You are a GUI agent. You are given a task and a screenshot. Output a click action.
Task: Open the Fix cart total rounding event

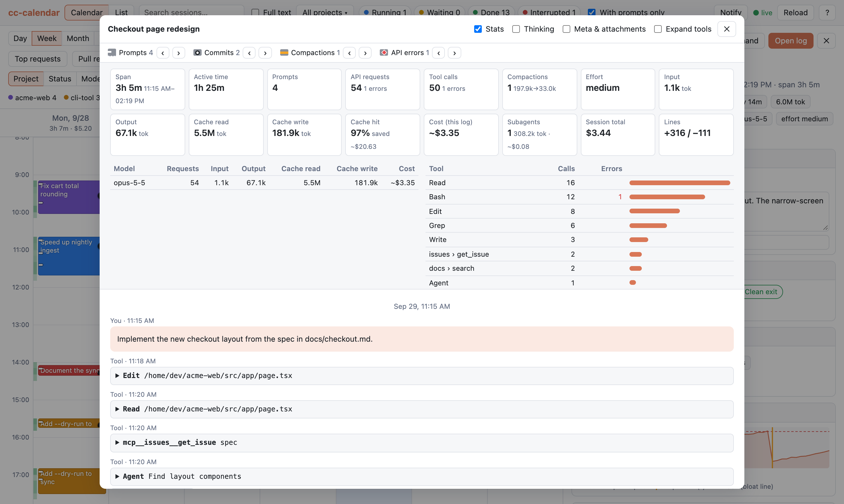click(69, 197)
